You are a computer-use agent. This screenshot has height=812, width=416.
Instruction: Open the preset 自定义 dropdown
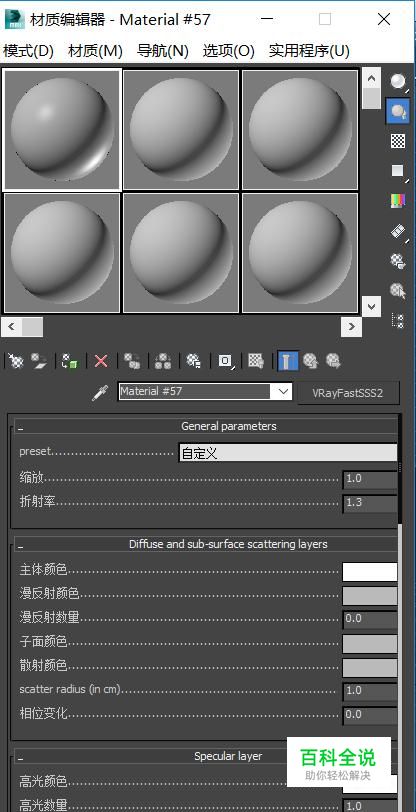click(x=288, y=453)
